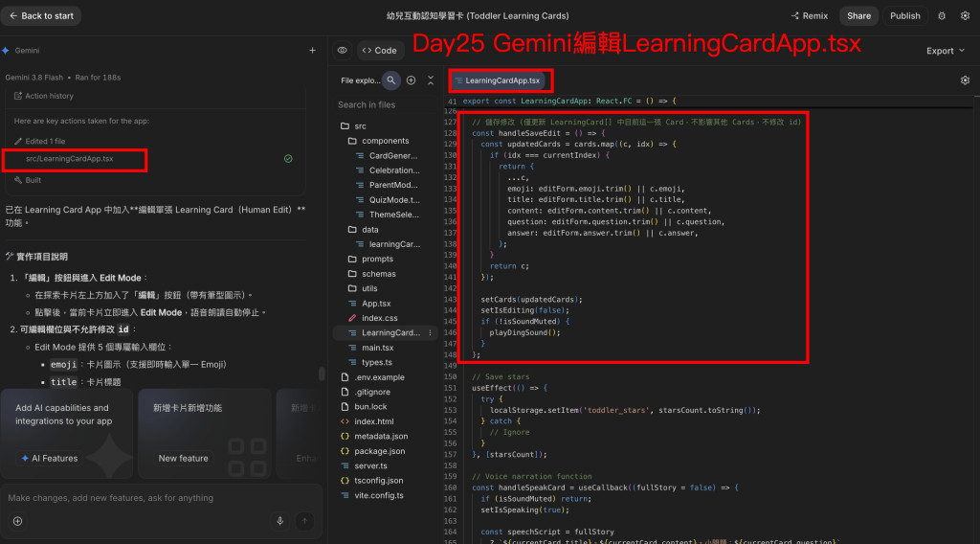Click the chat prompt input field
This screenshot has width=980, height=544.
pyautogui.click(x=161, y=498)
